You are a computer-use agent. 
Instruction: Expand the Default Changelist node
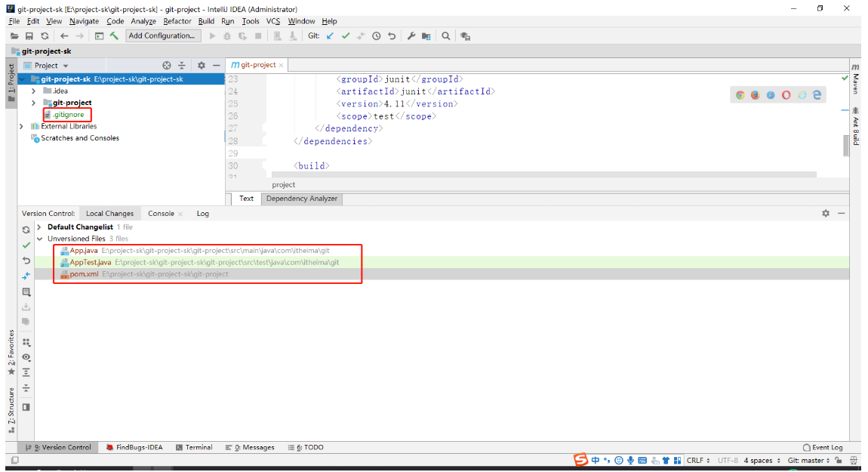point(39,227)
